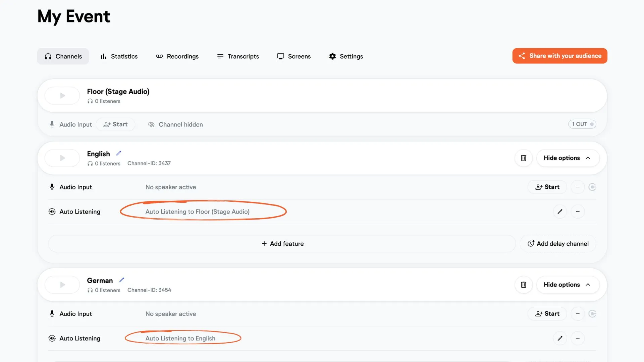Image resolution: width=644 pixels, height=362 pixels.
Task: Click German Audio Input microphone icon
Action: [52, 314]
